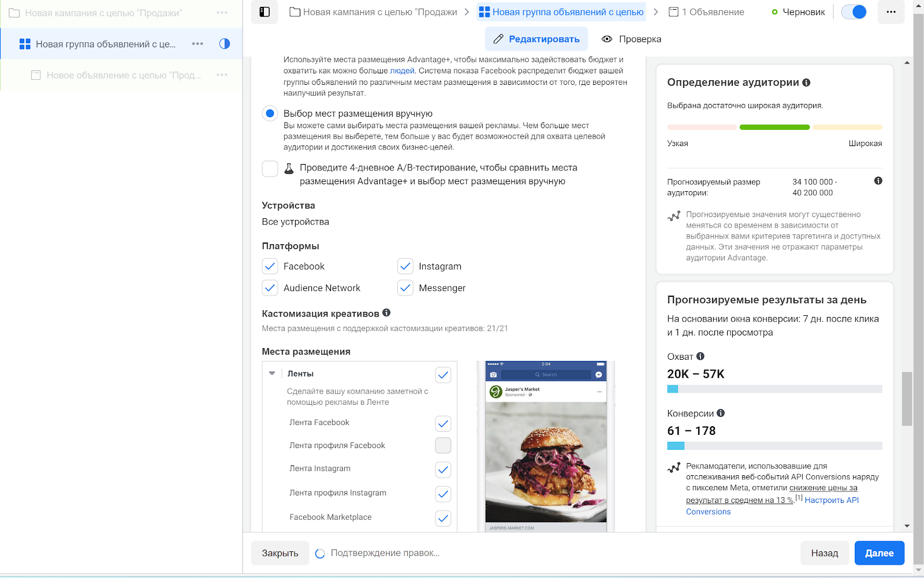Click the info icon next to 'Кастомизация креативов'

[386, 312]
